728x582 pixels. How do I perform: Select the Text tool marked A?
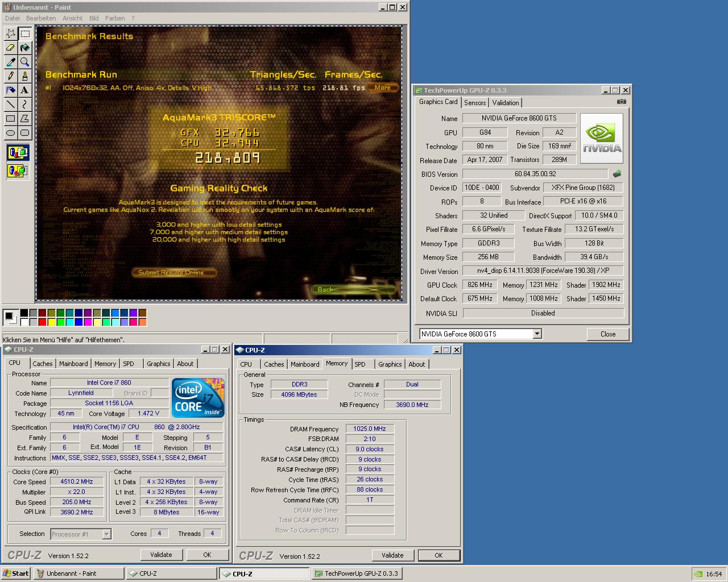[25, 90]
